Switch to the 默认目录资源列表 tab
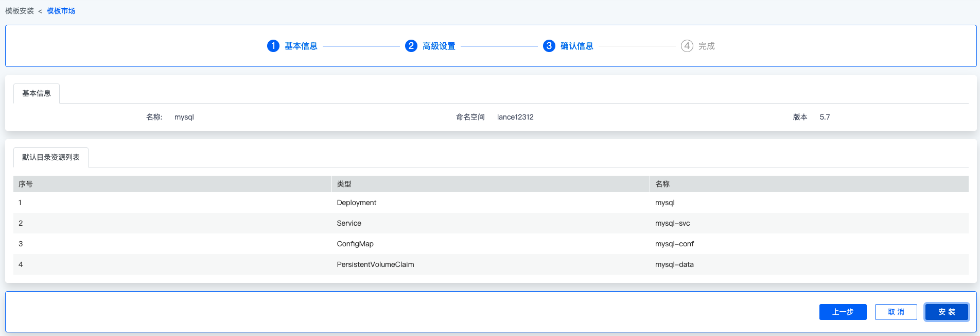Screen dimensions: 980x336 [51, 157]
